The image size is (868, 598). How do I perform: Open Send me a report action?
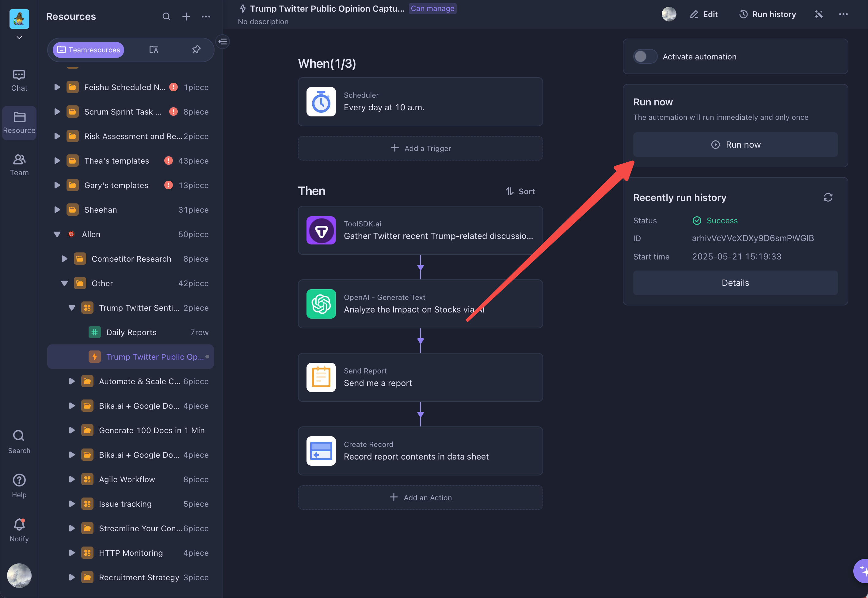pos(420,377)
